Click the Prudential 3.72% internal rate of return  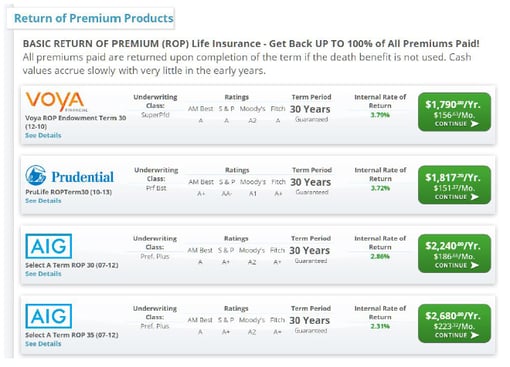click(x=380, y=188)
